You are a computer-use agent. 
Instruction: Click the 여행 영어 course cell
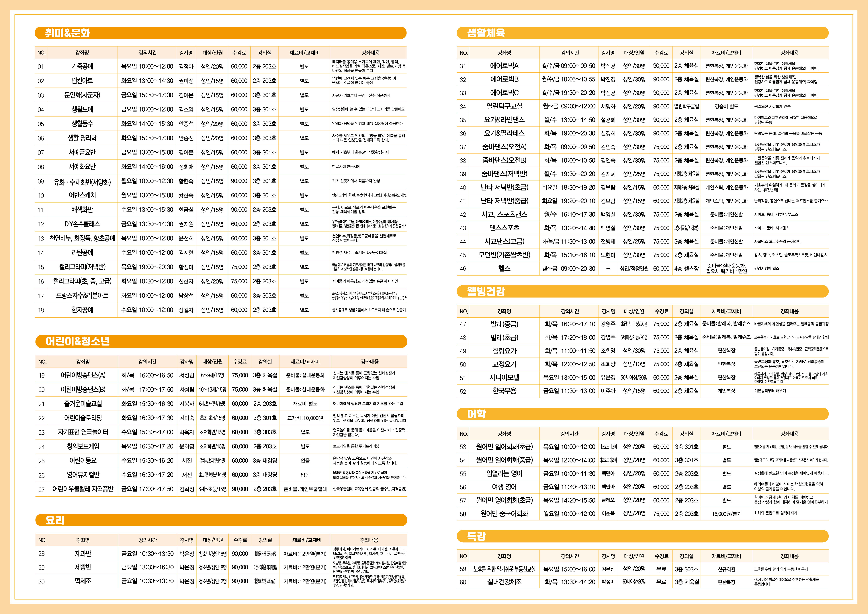(x=504, y=487)
